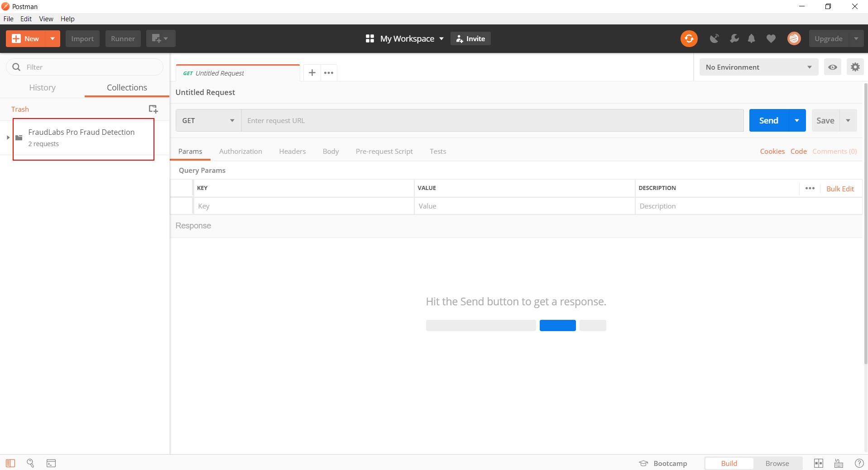Open Manage Environments gear icon
The width and height of the screenshot is (868, 470).
click(855, 67)
